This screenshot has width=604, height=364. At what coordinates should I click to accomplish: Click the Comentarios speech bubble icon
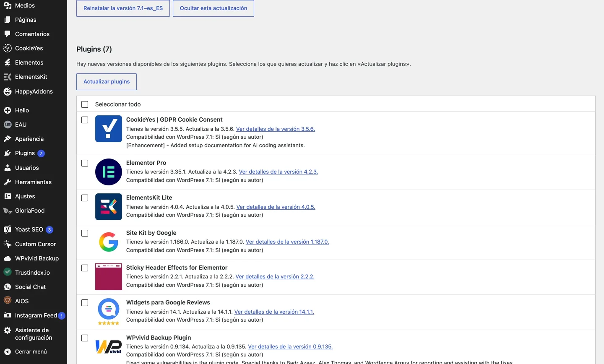pos(8,34)
